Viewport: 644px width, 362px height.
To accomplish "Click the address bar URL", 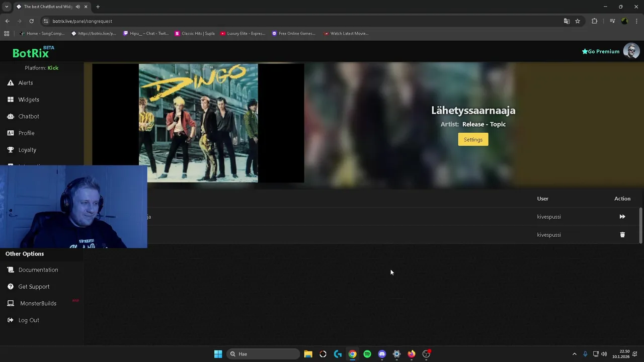I will (x=82, y=21).
